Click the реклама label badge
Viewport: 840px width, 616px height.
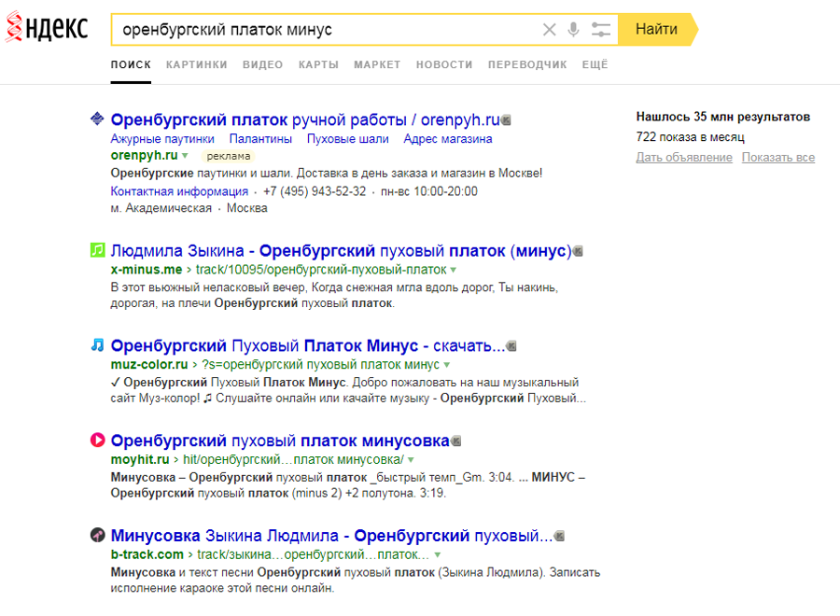[x=229, y=156]
